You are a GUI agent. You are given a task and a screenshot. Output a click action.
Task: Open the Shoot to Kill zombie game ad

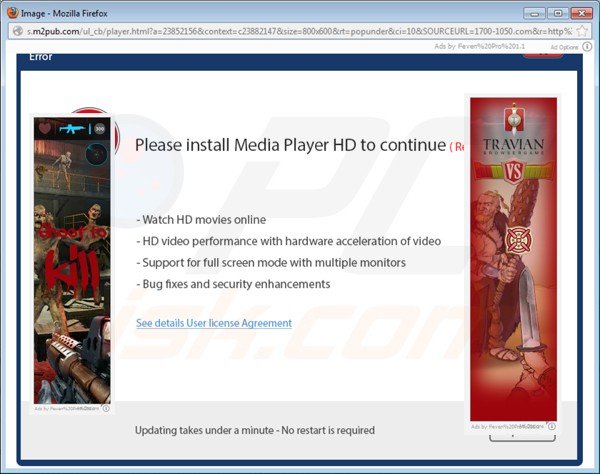[72, 260]
